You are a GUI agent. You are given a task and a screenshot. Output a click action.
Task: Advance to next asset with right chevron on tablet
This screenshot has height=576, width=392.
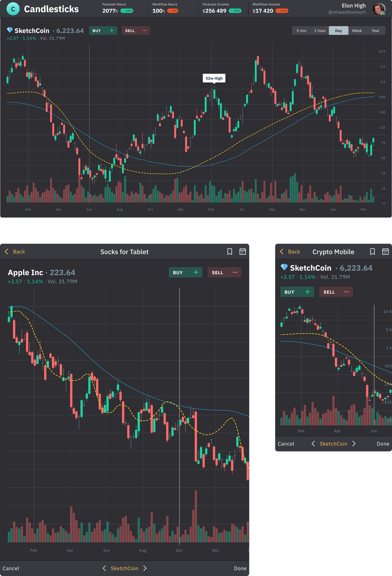(x=145, y=568)
